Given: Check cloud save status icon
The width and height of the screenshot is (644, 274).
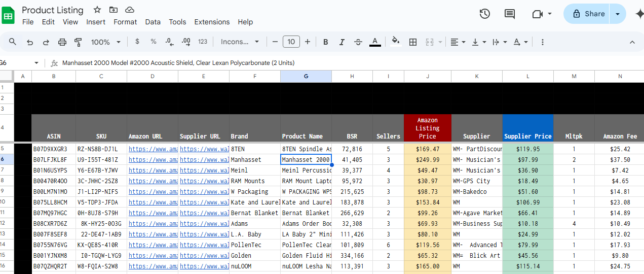Looking at the screenshot, I should click(130, 10).
